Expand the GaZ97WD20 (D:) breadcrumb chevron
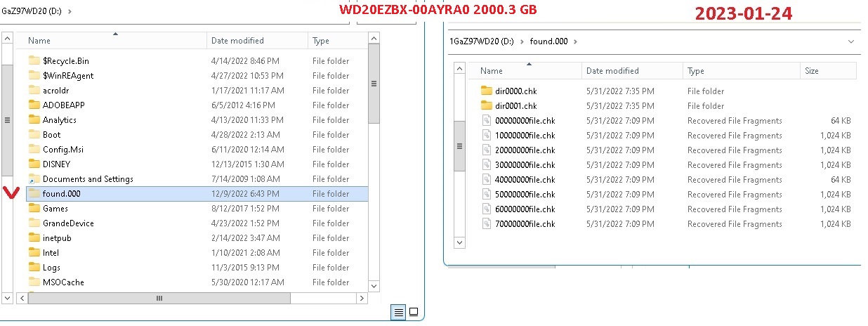Viewport: 868px width, 326px height. (70, 11)
